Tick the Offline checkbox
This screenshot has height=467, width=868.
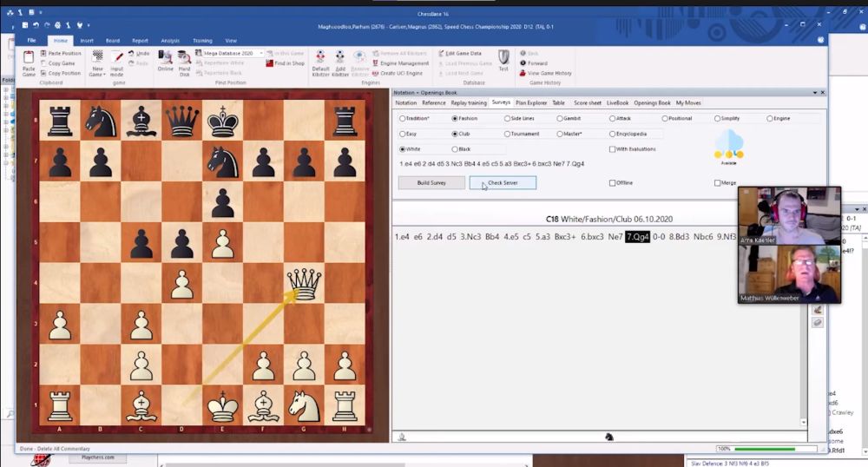coord(613,183)
